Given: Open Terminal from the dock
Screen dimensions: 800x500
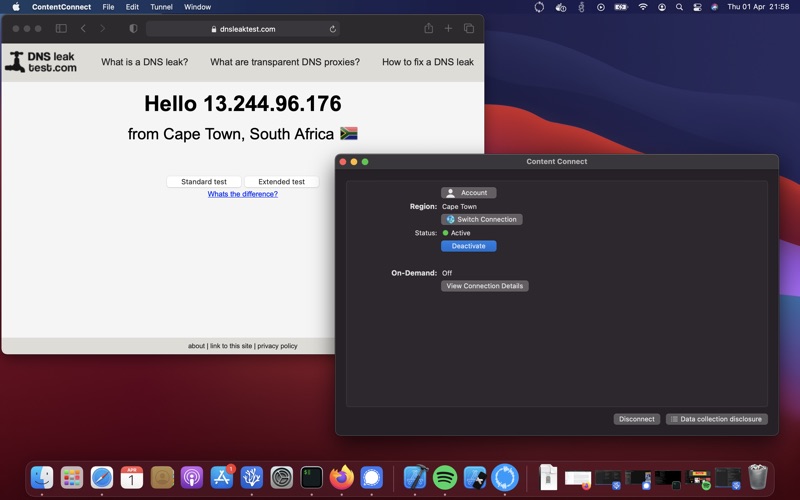Looking at the screenshot, I should pyautogui.click(x=312, y=478).
